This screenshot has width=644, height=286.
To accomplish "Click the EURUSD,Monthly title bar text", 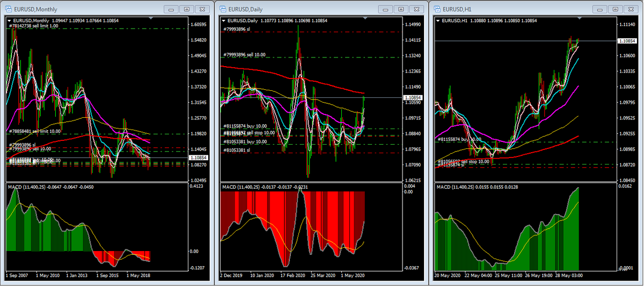I will [x=35, y=9].
